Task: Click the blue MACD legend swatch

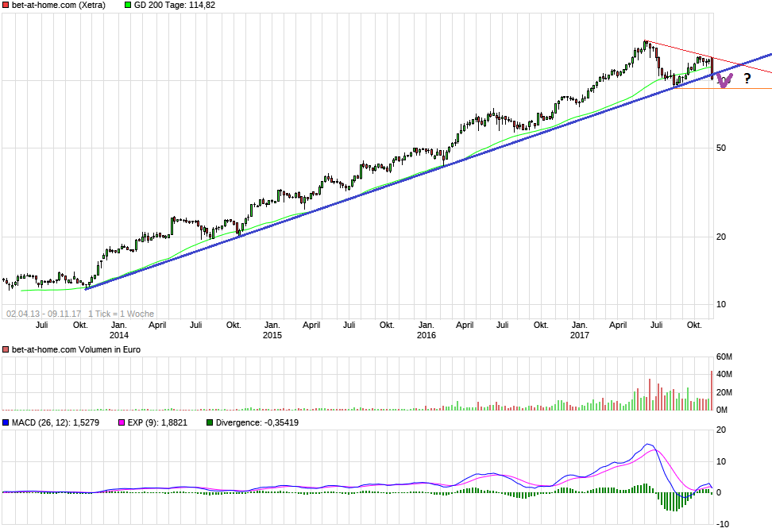Action: 6,422
